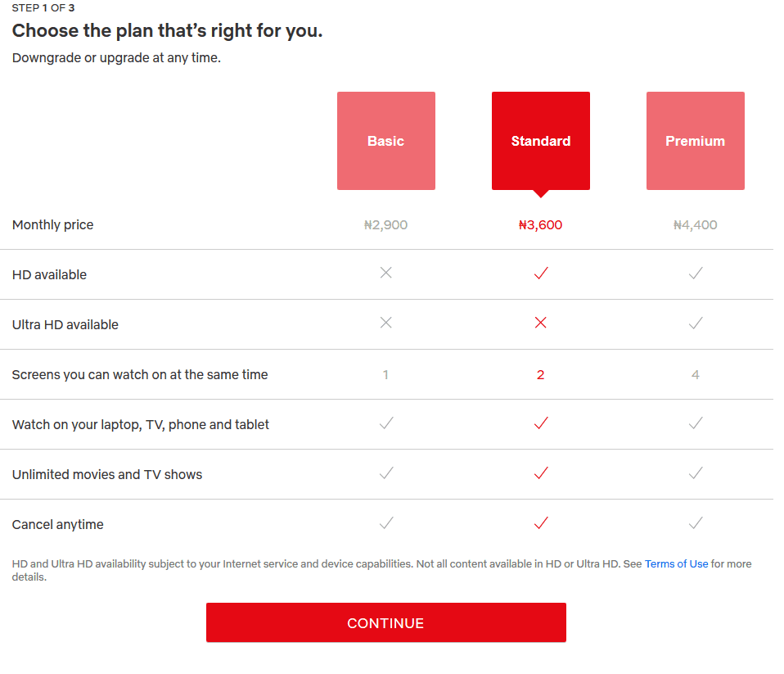Select the Premium plan box

pos(695,141)
